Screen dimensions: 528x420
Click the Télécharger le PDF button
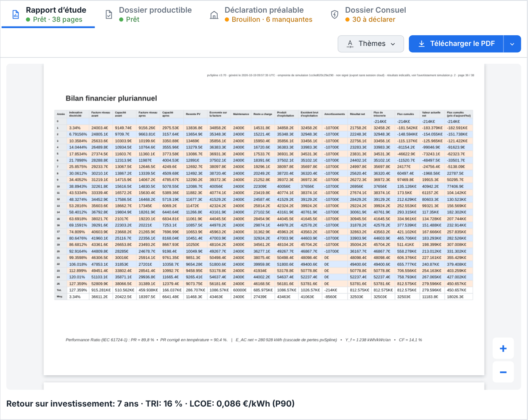(456, 44)
